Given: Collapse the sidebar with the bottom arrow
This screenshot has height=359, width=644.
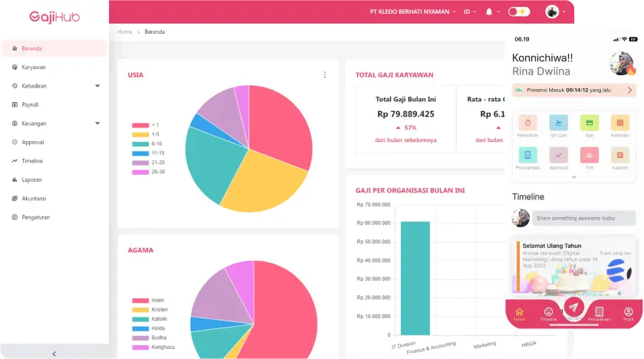Looking at the screenshot, I should click(54, 354).
